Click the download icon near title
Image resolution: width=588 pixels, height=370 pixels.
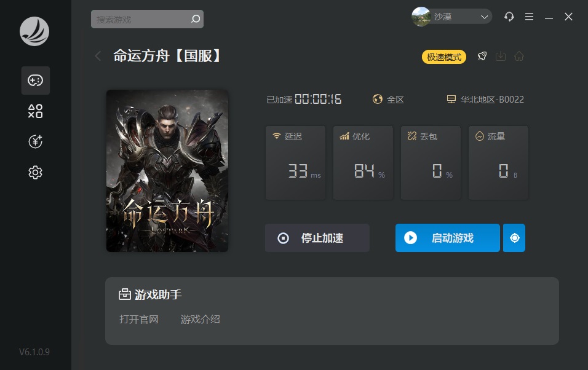[x=501, y=56]
